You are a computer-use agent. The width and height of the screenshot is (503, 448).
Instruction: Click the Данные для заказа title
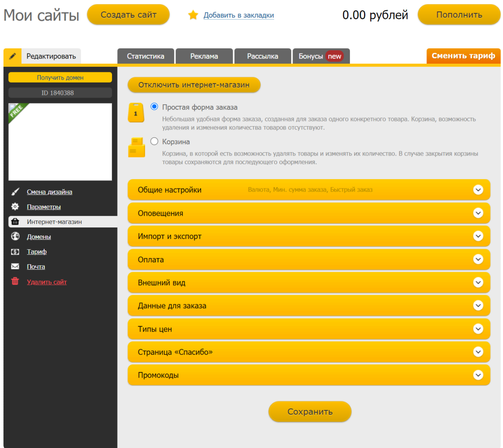pos(172,306)
